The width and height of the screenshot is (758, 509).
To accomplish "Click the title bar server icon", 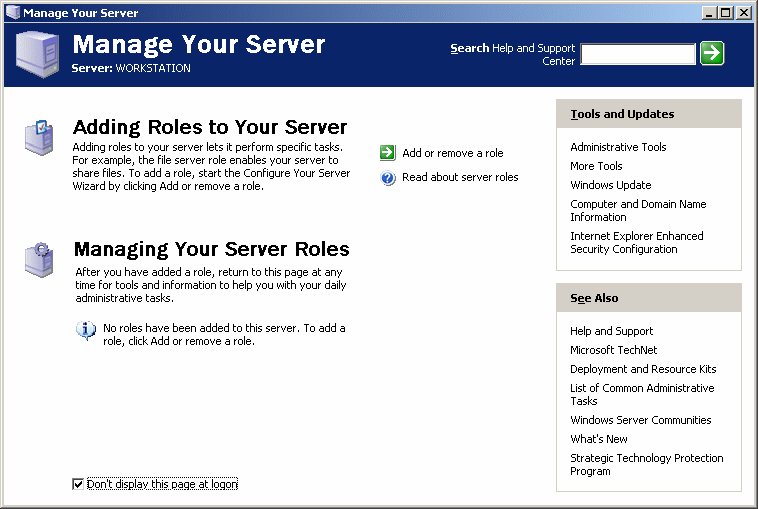I will pos(13,12).
